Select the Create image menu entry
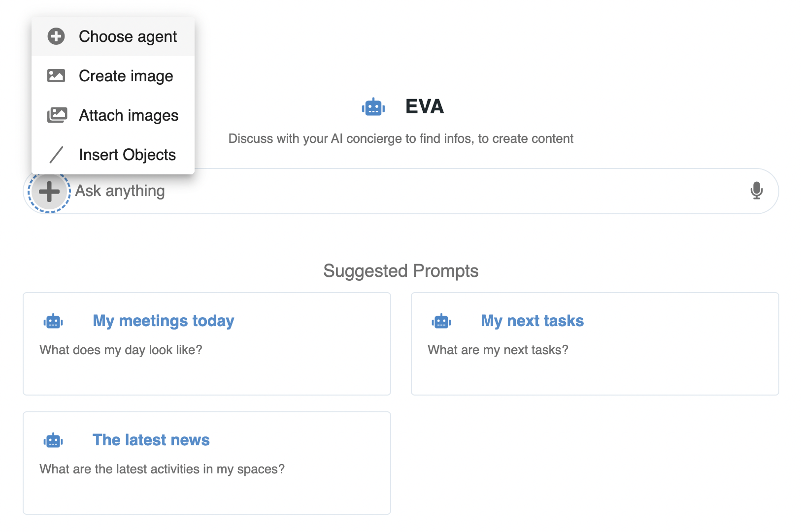 (126, 76)
